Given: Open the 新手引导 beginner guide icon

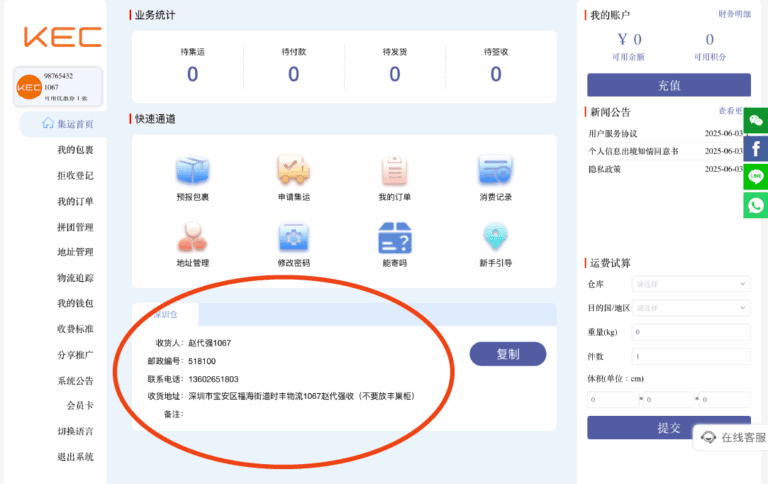Looking at the screenshot, I should coord(495,238).
